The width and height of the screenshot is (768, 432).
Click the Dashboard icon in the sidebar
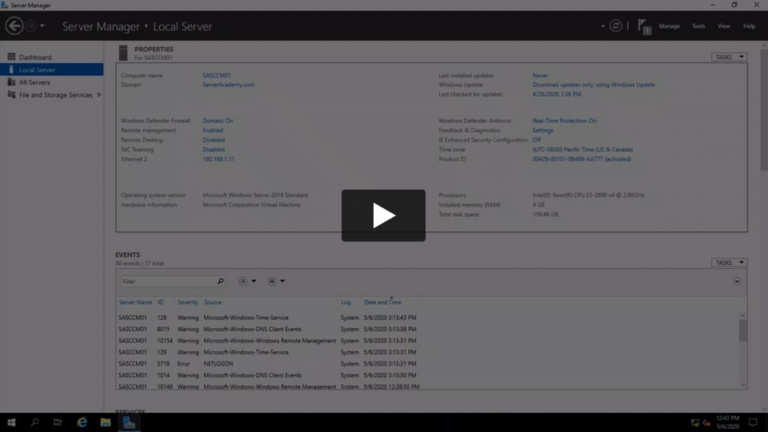point(11,57)
